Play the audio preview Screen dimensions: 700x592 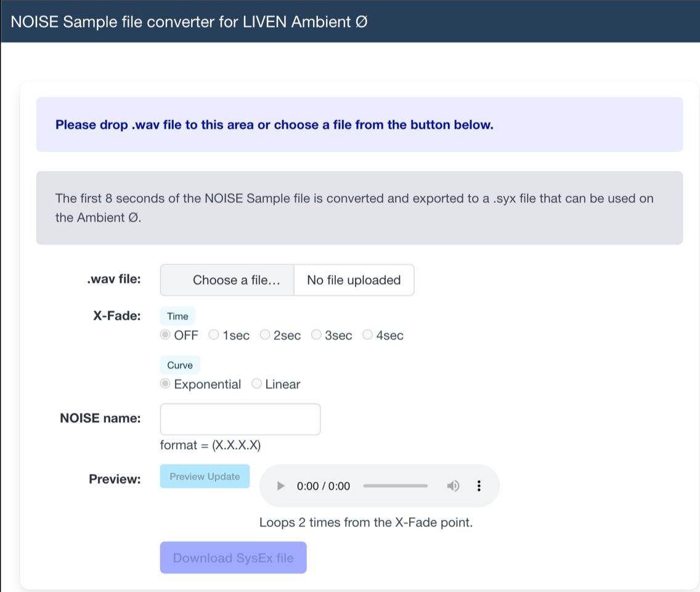point(280,486)
